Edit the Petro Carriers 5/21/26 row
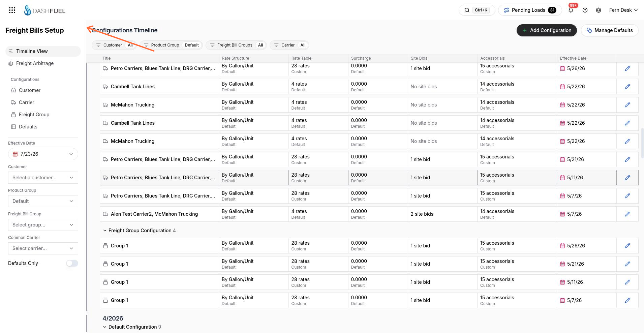The width and height of the screenshot is (644, 333). [627, 159]
